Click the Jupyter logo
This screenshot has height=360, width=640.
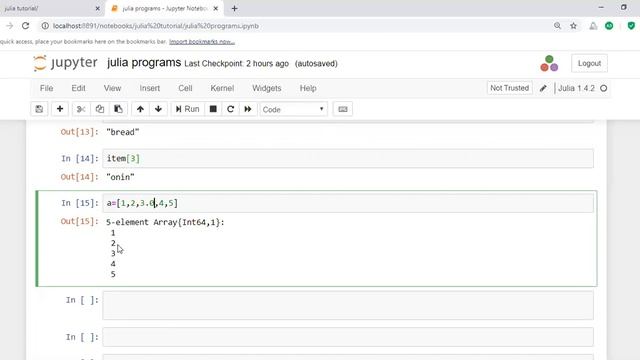point(65,63)
